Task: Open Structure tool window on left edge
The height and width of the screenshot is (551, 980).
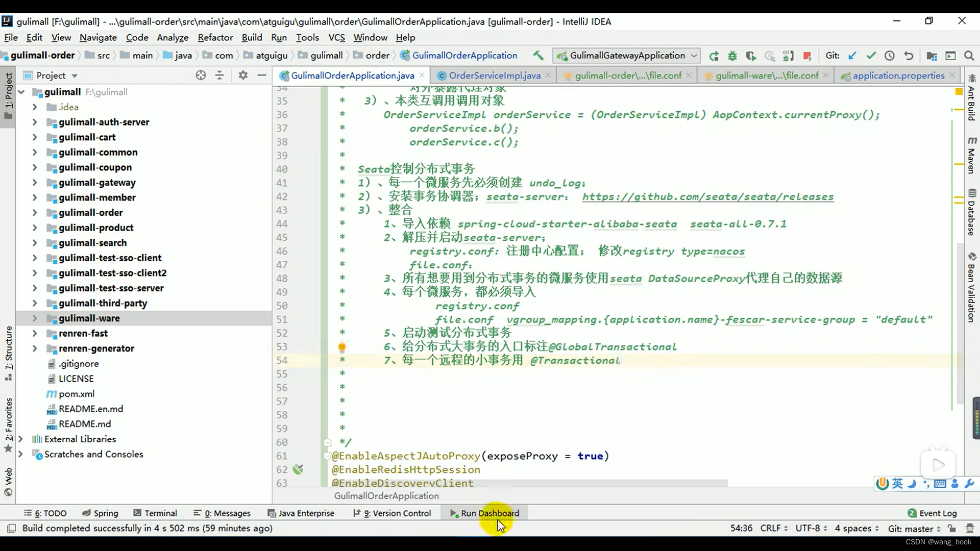Action: 8,353
